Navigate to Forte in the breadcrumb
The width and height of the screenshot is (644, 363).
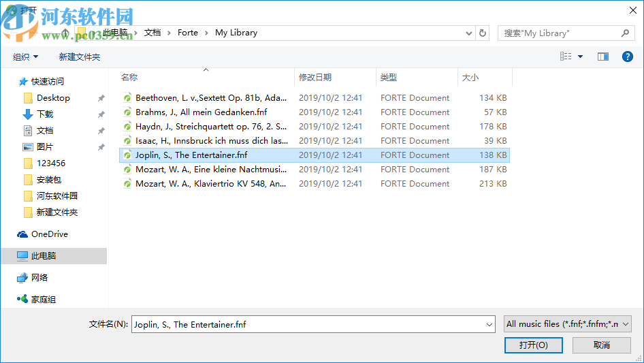(x=188, y=33)
